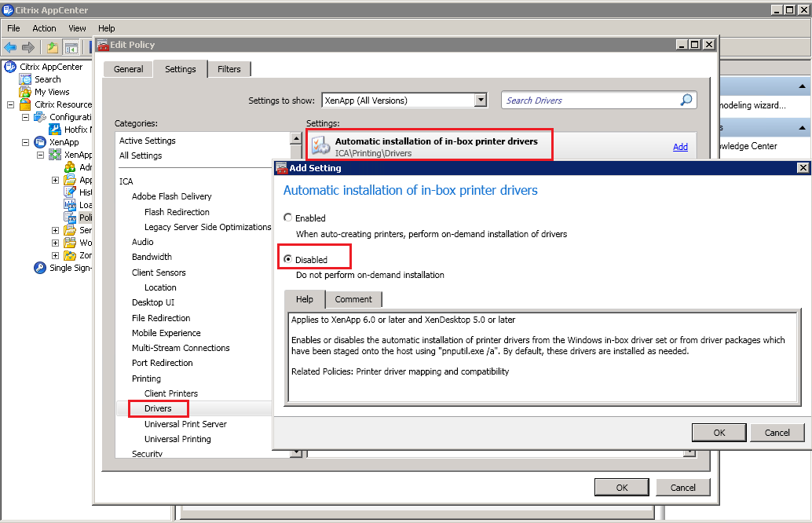Expand the Applications folder in the tree
Viewport: 812px width, 523px height.
55,180
